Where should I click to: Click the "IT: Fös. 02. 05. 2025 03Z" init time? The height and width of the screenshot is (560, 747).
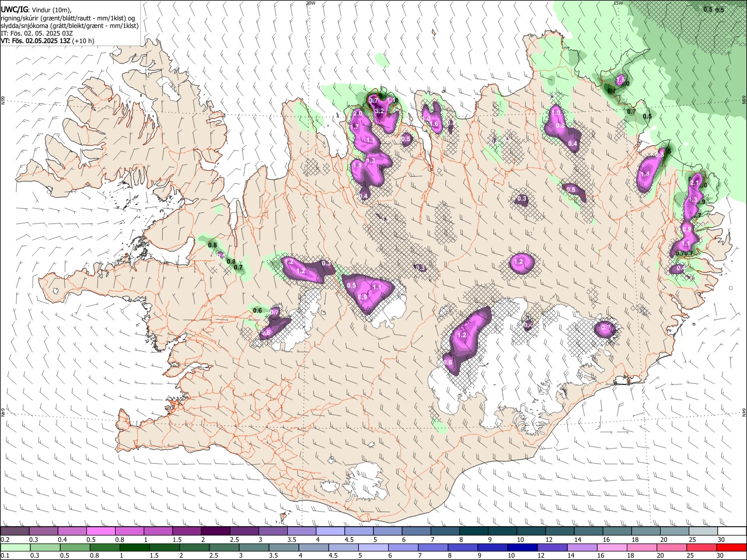37,33
